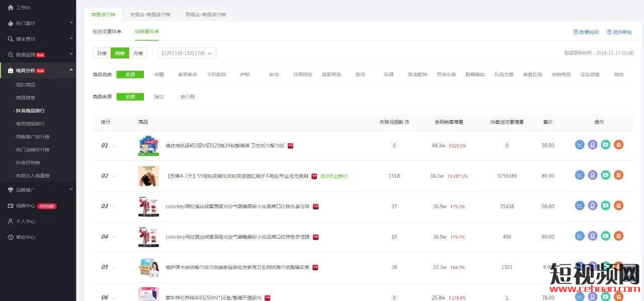The image size is (644, 301).
Task: Open 电商视频排行 in the sidebar
Action: [30, 124]
